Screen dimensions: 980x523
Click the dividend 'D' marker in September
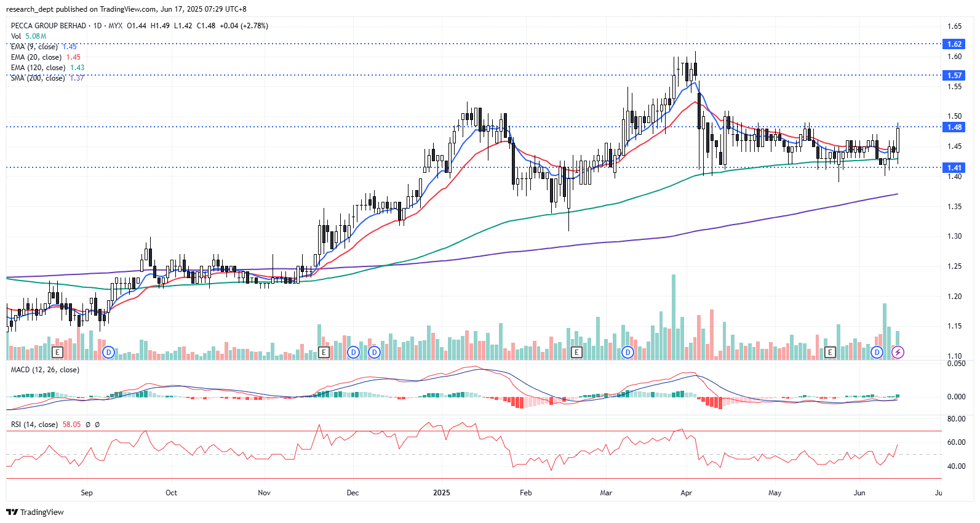tap(109, 353)
